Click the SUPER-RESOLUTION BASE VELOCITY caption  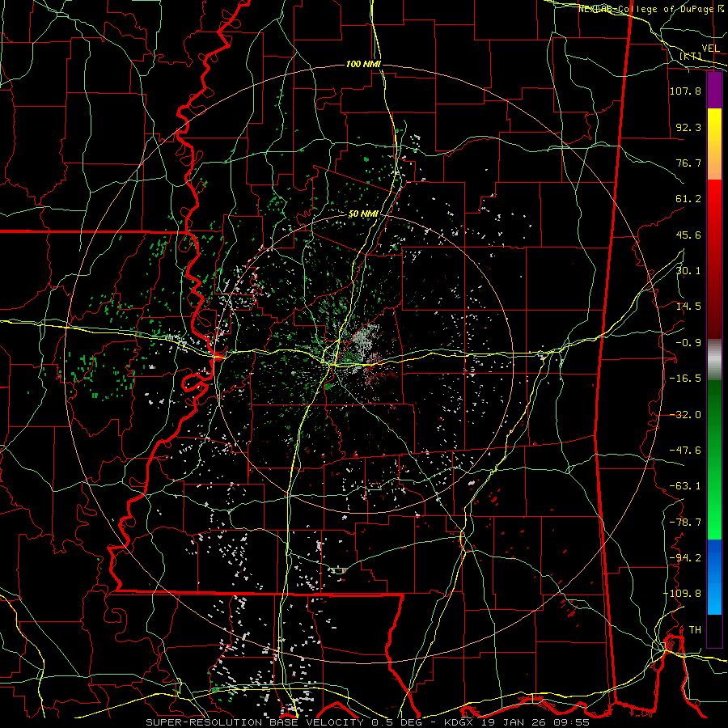pyautogui.click(x=256, y=722)
